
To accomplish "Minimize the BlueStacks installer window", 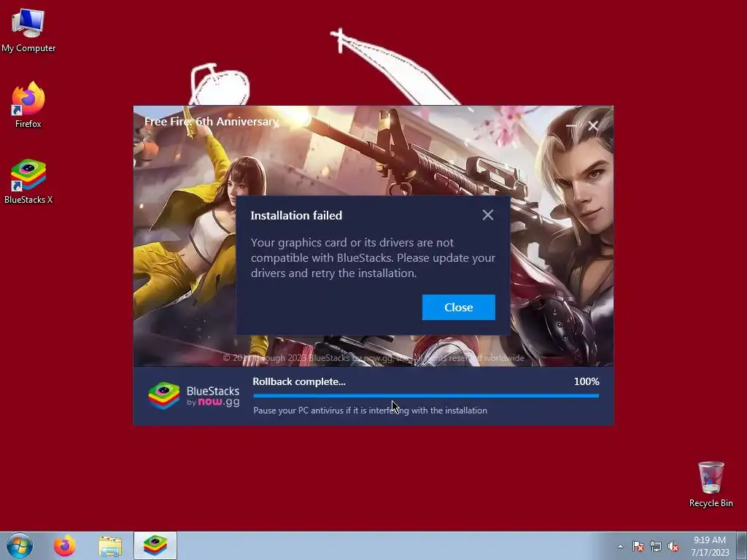I will (x=571, y=125).
